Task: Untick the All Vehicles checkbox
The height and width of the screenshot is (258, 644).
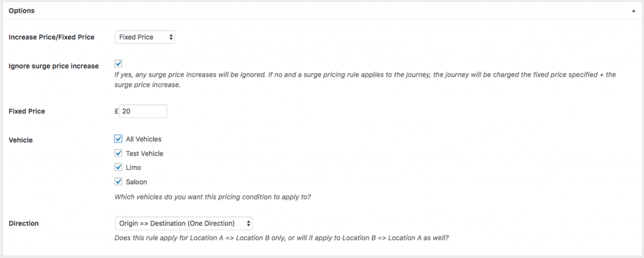Action: point(118,139)
